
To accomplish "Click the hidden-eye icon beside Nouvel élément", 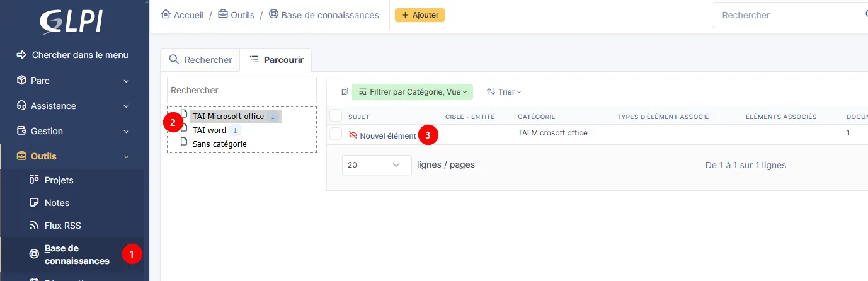I will (353, 135).
